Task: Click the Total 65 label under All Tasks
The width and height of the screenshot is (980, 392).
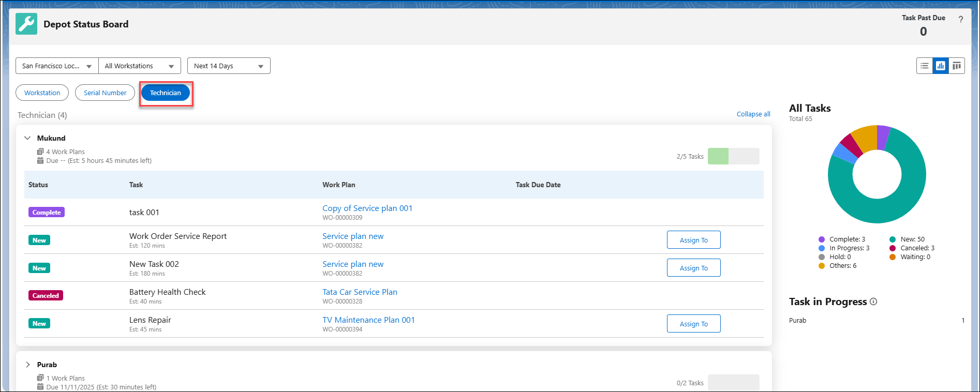Action: (x=800, y=118)
